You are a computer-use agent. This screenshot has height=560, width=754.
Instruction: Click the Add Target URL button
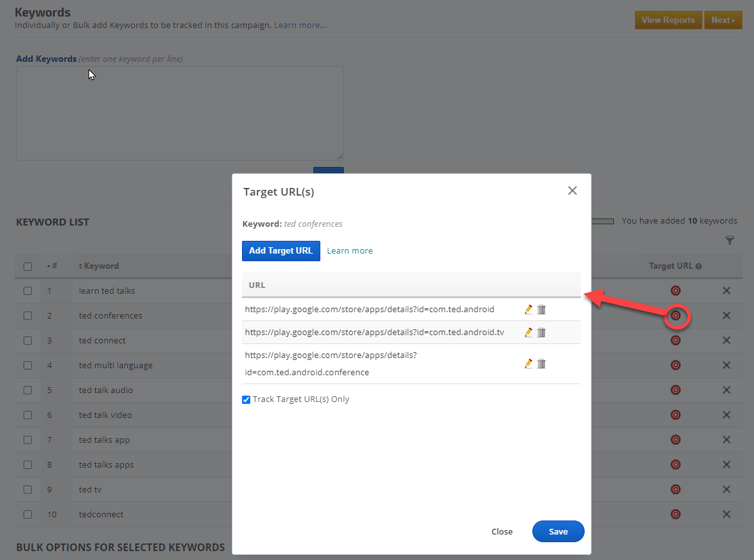(x=281, y=250)
